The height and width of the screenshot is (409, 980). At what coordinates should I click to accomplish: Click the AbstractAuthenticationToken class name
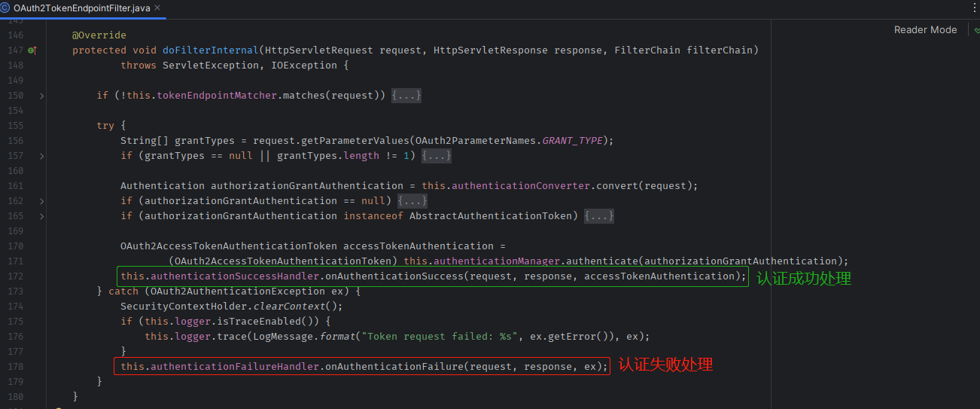[x=491, y=216]
